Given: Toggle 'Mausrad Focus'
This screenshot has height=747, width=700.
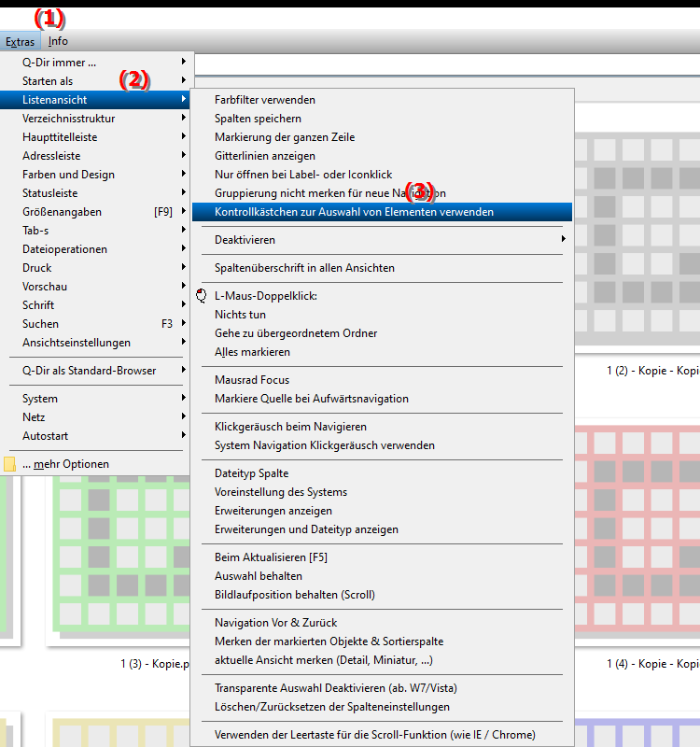Looking at the screenshot, I should (382, 380).
